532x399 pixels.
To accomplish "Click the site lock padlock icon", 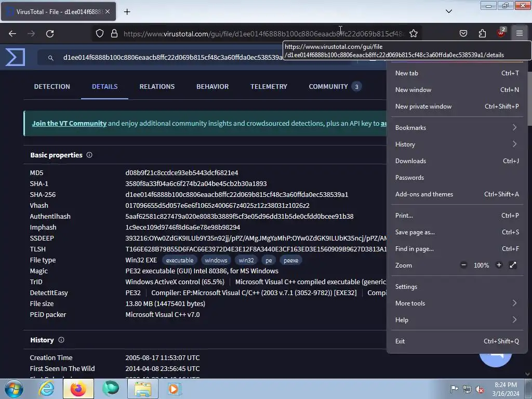I will coord(114,34).
